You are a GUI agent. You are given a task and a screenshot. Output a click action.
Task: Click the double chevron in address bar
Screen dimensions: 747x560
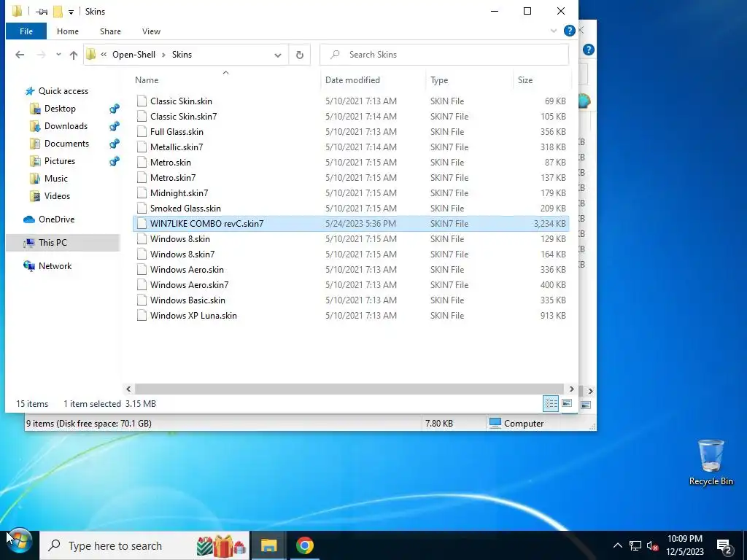[x=104, y=55]
